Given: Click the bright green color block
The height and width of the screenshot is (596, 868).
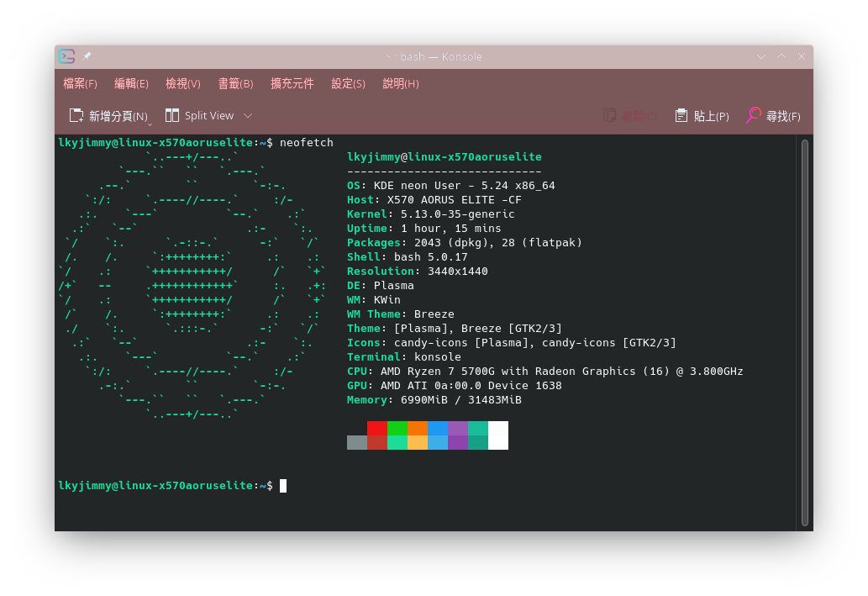Looking at the screenshot, I should click(397, 428).
